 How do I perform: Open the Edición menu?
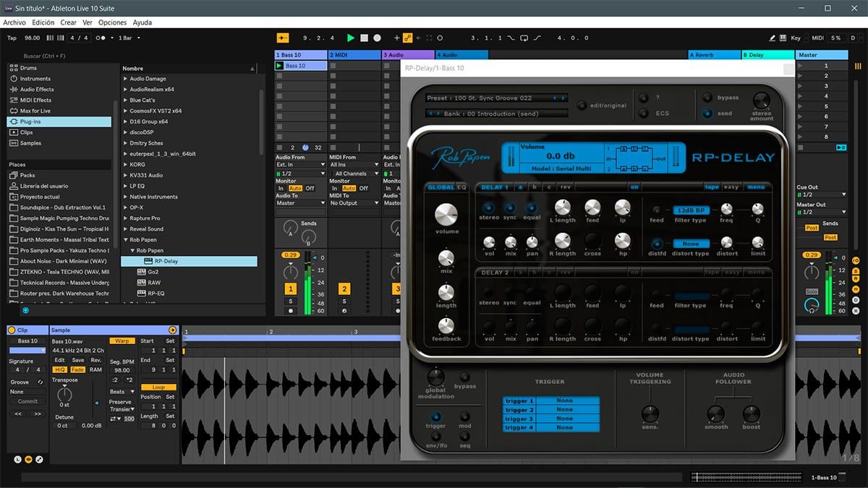point(43,22)
